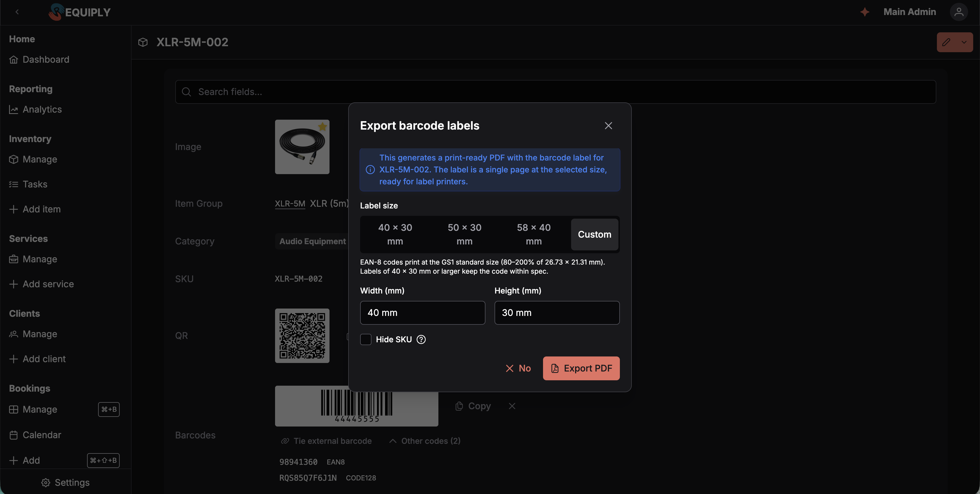Click the QR code thumbnail
Screen dimensions: 980x494
click(302, 336)
